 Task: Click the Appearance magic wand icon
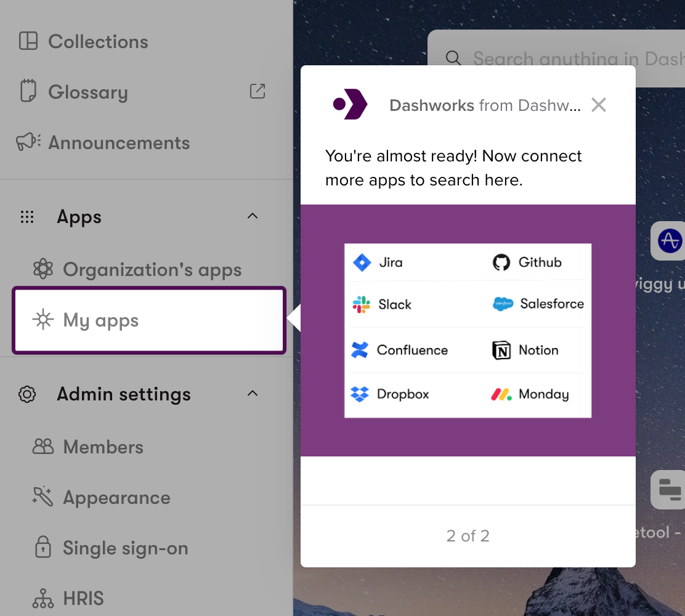click(x=43, y=496)
